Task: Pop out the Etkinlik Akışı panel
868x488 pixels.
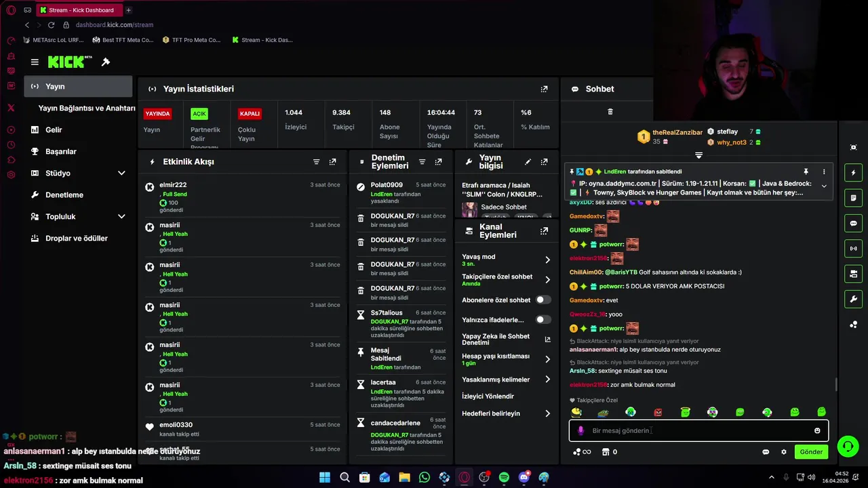Action: pyautogui.click(x=332, y=162)
